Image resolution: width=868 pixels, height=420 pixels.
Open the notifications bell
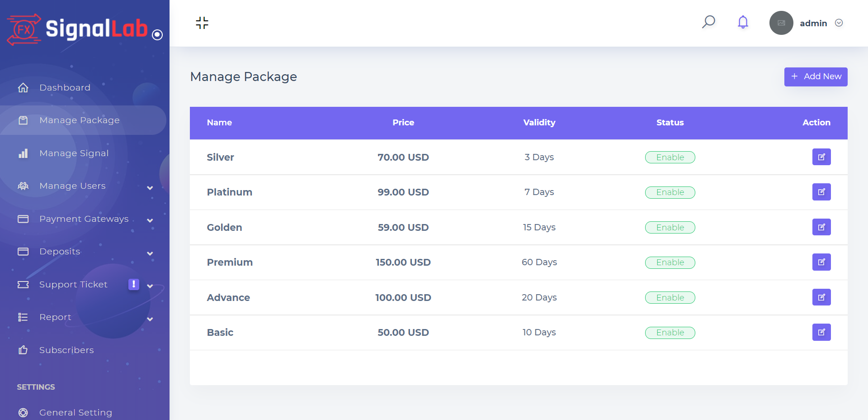[x=743, y=22]
